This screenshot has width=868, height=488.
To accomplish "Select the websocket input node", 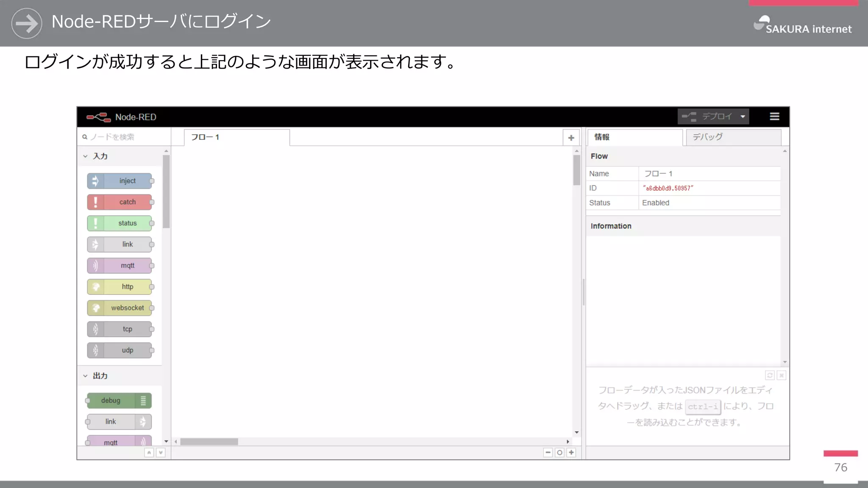I will pyautogui.click(x=120, y=308).
